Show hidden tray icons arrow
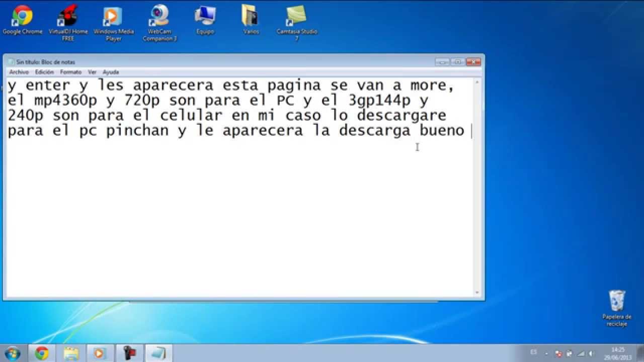Viewport: 644px width, 362px height. tap(546, 353)
